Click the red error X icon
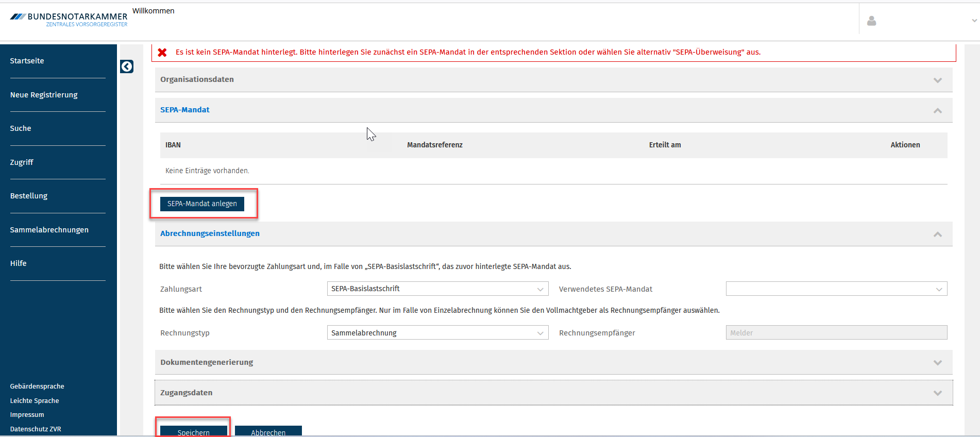 pos(162,52)
